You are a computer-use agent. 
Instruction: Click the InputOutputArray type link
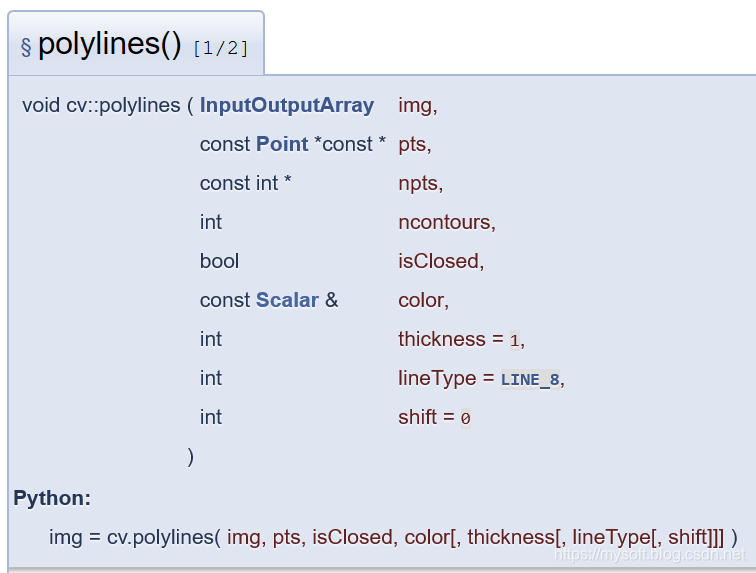click(x=287, y=105)
